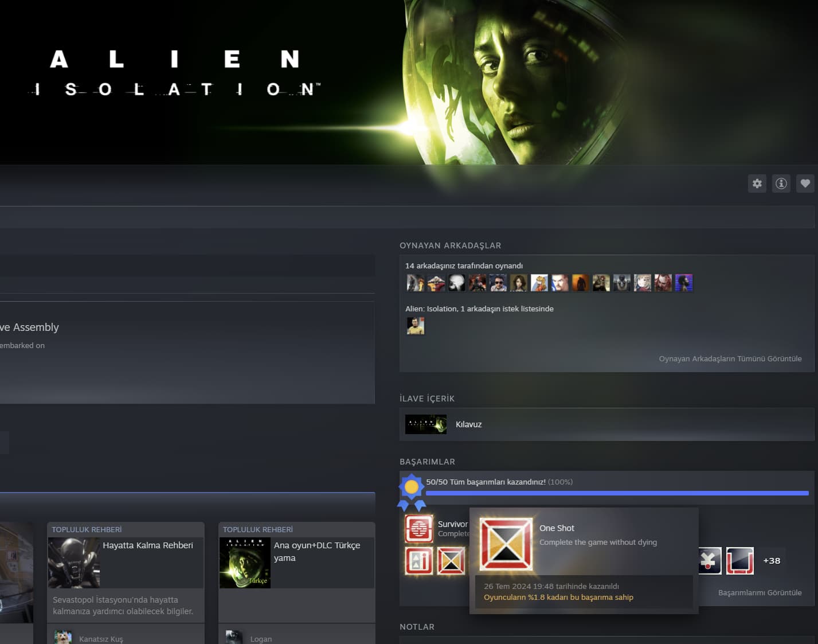This screenshot has width=818, height=644.
Task: Select the One Shot achievement small icon
Action: 451,561
